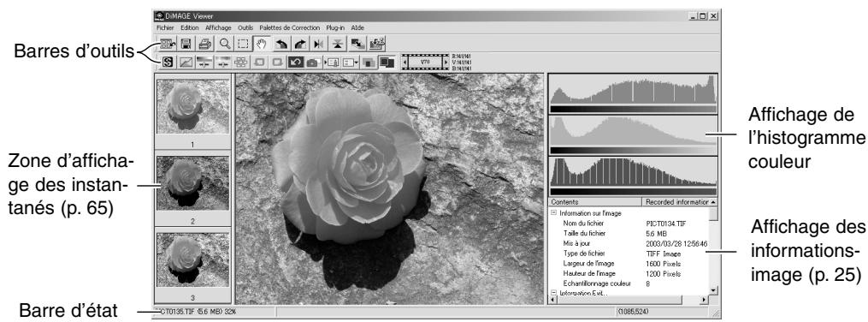Click the film strip left arrow
The width and height of the screenshot is (868, 322).
[404, 62]
